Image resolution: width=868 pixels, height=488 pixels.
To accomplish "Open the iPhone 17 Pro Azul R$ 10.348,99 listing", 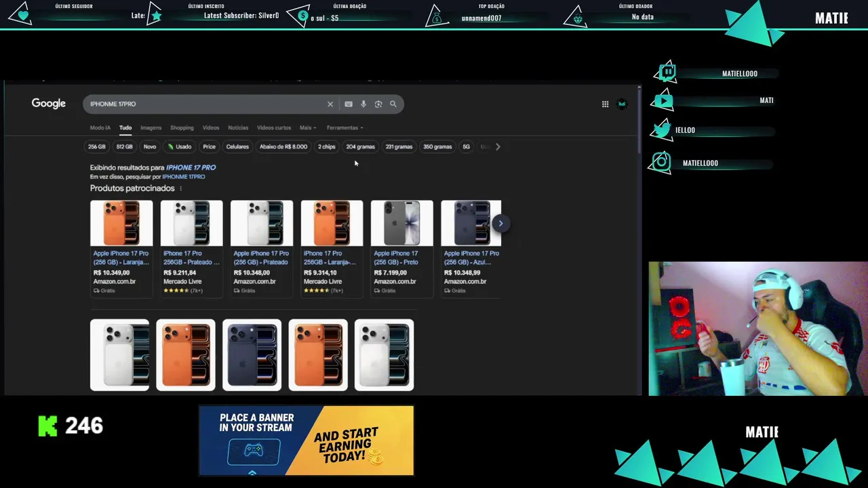I will click(471, 248).
